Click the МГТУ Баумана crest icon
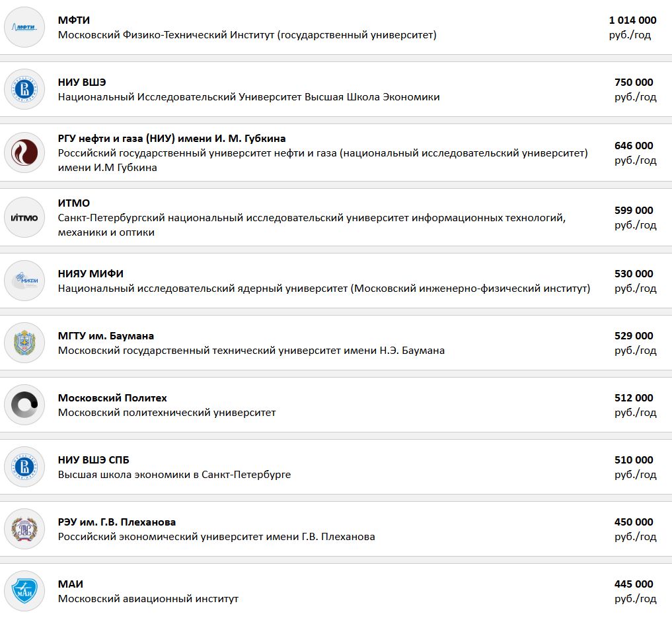Image resolution: width=672 pixels, height=618 pixels. point(24,343)
